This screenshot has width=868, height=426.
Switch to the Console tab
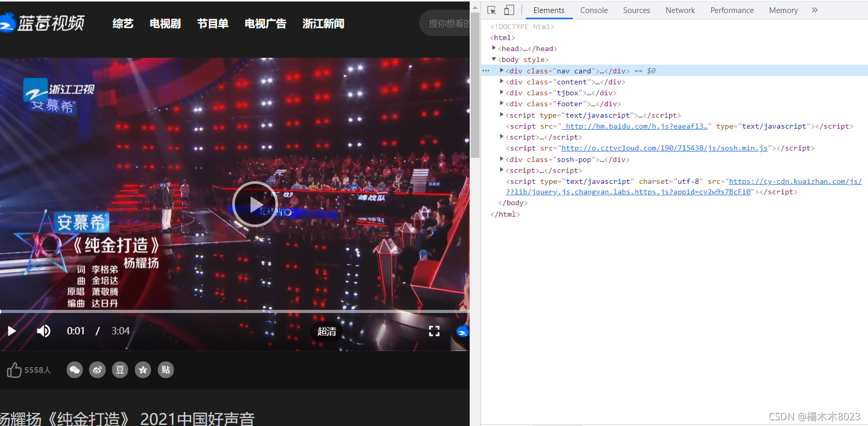click(594, 10)
